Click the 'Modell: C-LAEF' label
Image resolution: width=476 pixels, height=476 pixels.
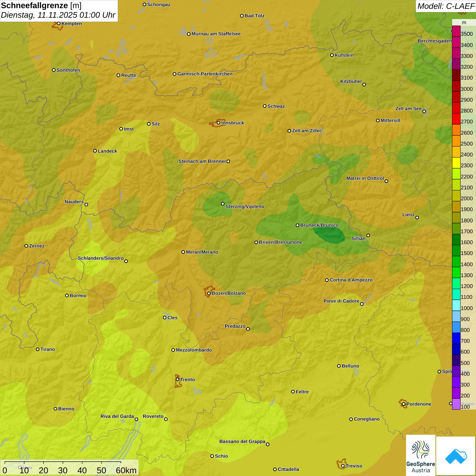[446, 6]
